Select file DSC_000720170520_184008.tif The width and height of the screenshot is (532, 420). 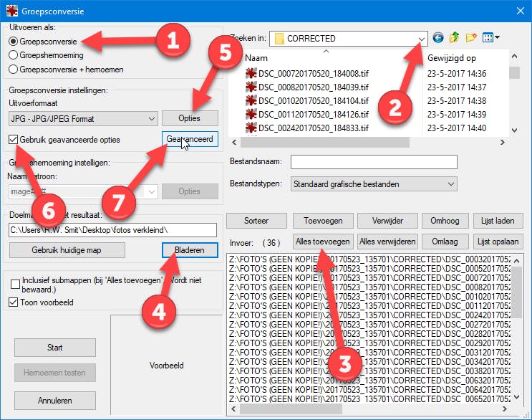coord(313,74)
